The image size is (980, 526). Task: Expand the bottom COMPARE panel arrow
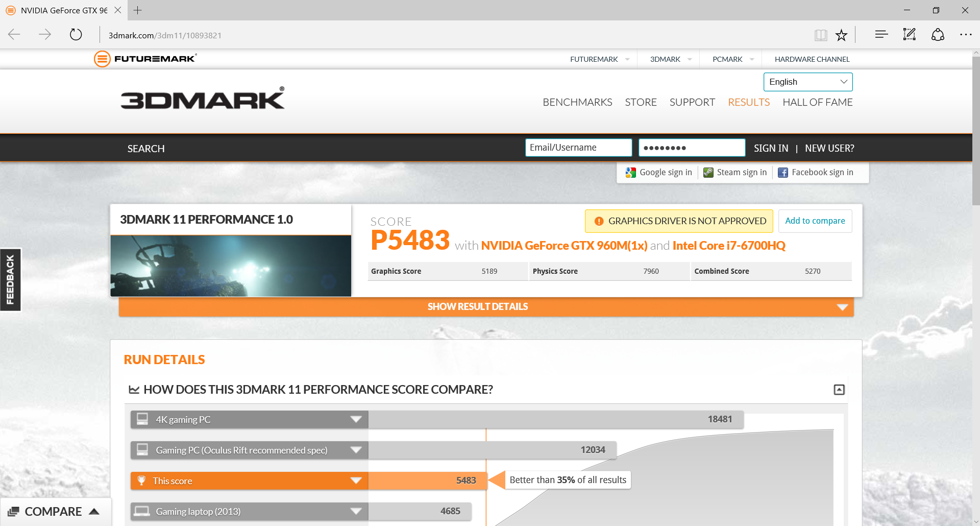94,511
